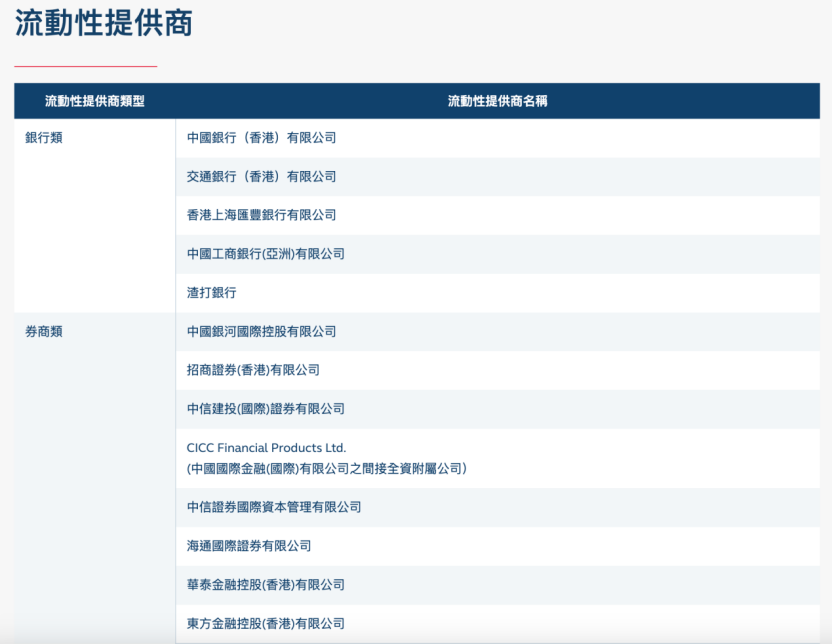Select the column header 流動性提供商名稱
This screenshot has width=832, height=644.
pyautogui.click(x=498, y=101)
